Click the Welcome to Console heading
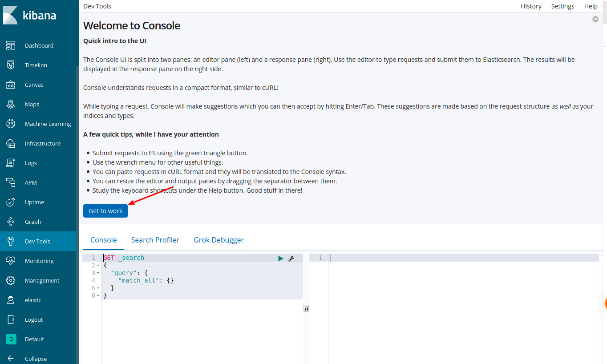Image resolution: width=607 pixels, height=364 pixels. [132, 25]
